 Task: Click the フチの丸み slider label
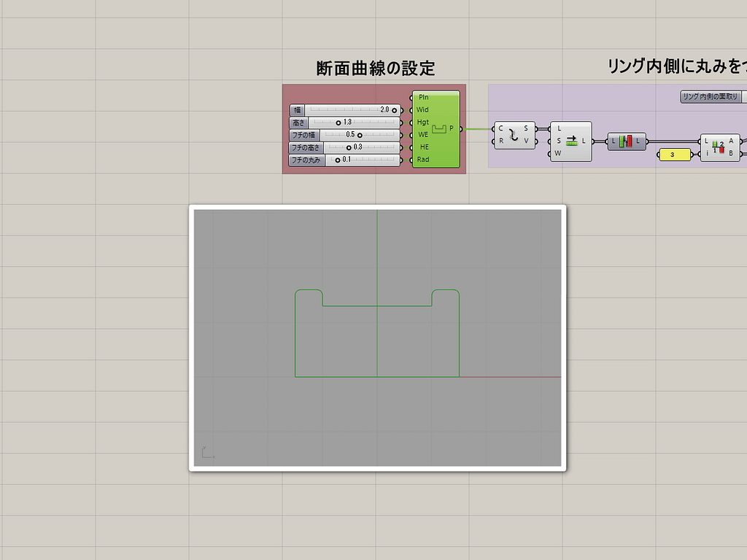[x=307, y=159]
